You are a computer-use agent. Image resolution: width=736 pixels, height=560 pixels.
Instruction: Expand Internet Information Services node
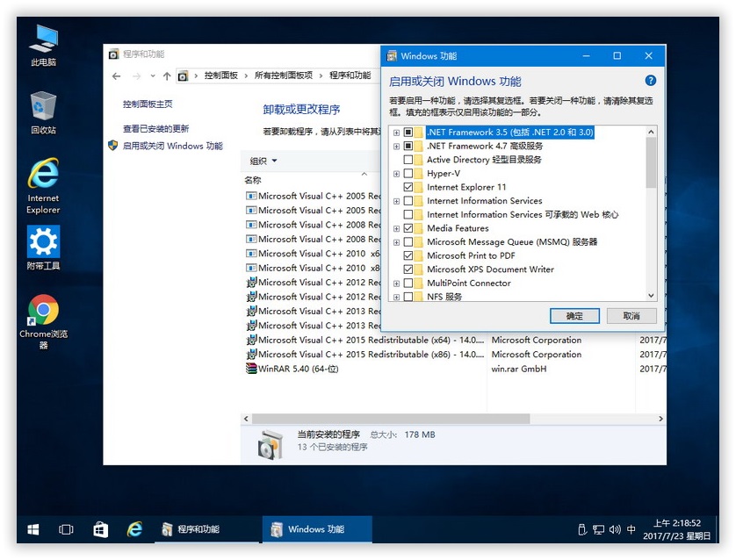396,201
